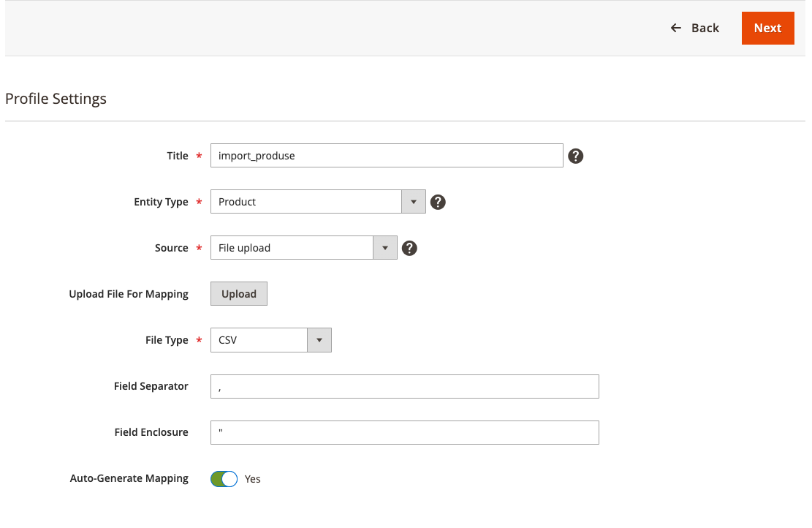Click the Title field label
This screenshot has width=812, height=528.
point(178,156)
